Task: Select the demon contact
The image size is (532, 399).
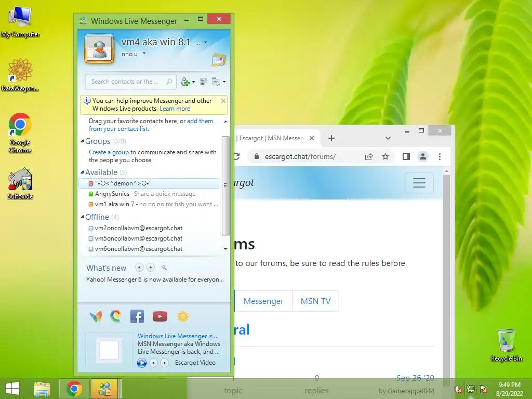Action: pyautogui.click(x=149, y=183)
